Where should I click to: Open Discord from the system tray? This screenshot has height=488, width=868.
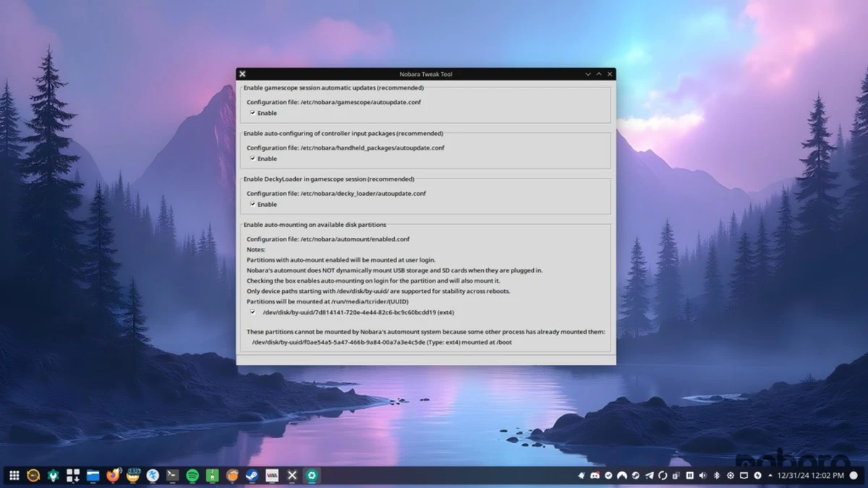click(x=595, y=476)
